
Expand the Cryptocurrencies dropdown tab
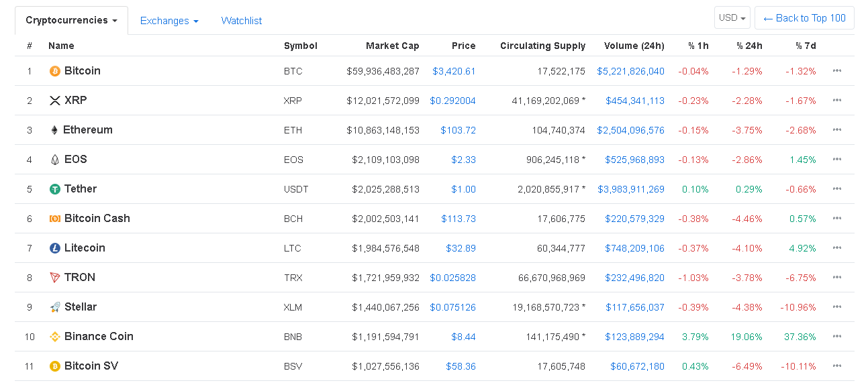click(72, 21)
